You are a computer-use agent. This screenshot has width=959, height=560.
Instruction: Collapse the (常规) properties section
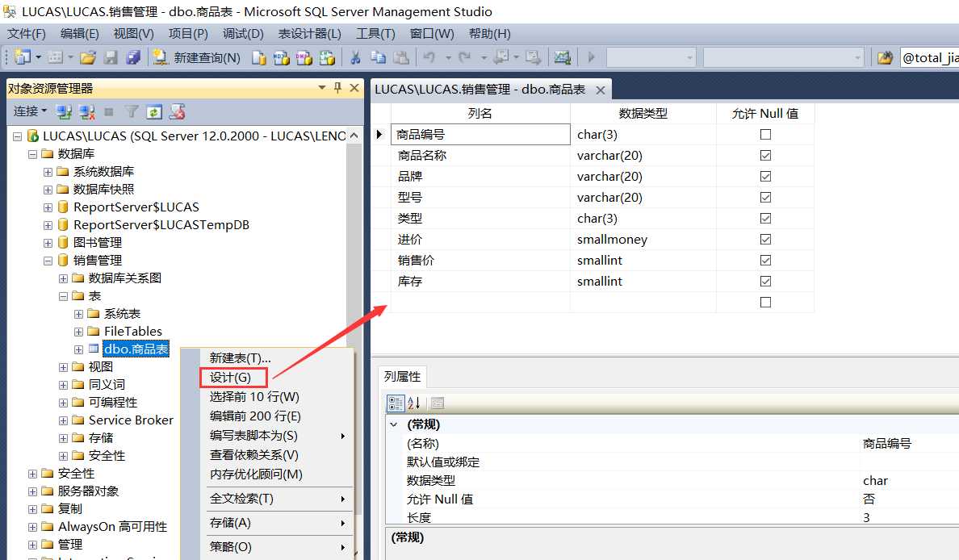394,424
